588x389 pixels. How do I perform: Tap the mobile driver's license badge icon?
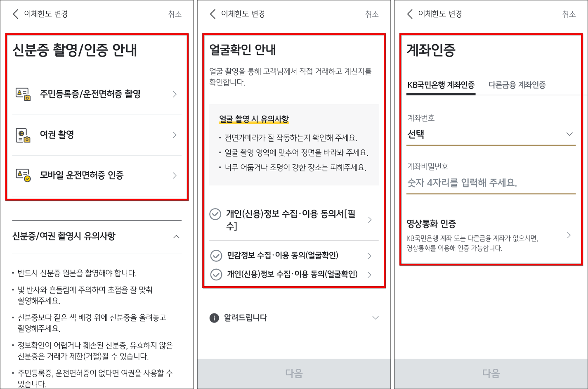[x=23, y=175]
